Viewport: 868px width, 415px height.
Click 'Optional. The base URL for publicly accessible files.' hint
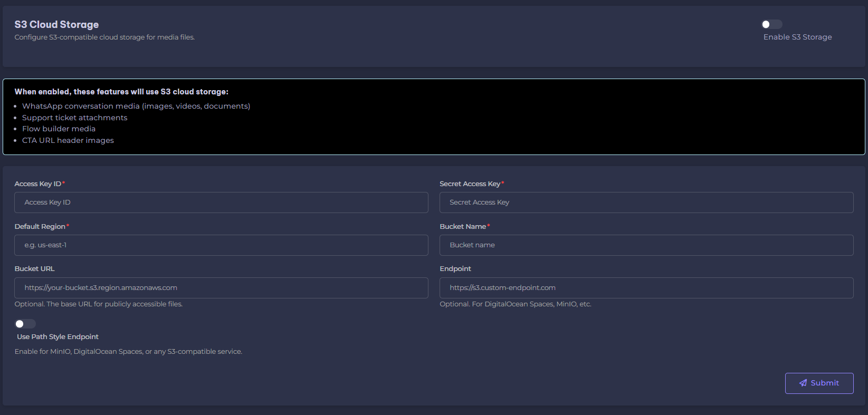99,304
